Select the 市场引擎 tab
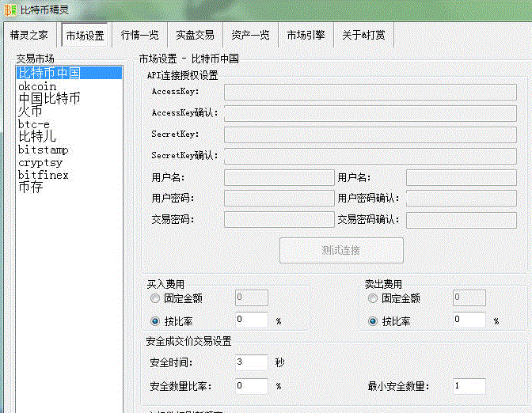The height and width of the screenshot is (413, 532). tap(306, 36)
